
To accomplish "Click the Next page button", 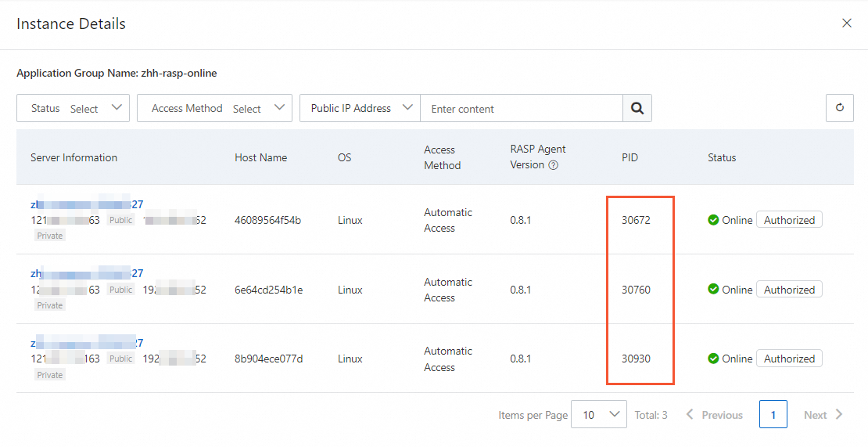I will 823,415.
